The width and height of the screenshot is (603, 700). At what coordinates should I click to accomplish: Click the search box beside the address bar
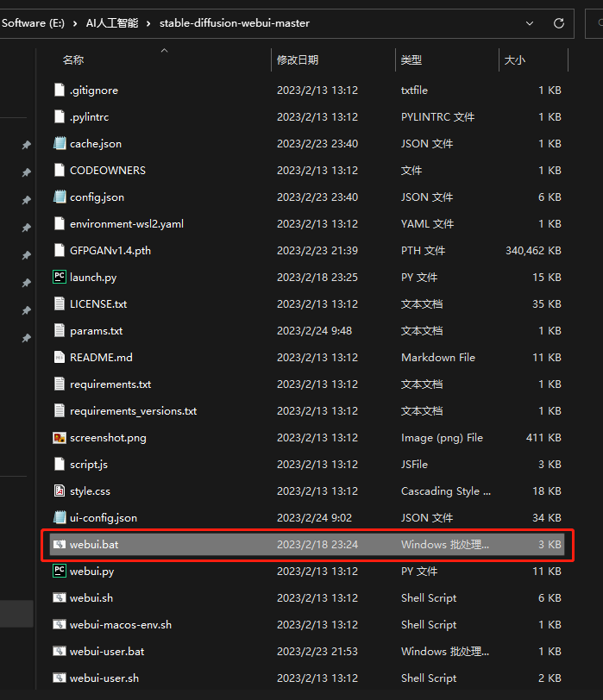pyautogui.click(x=594, y=23)
